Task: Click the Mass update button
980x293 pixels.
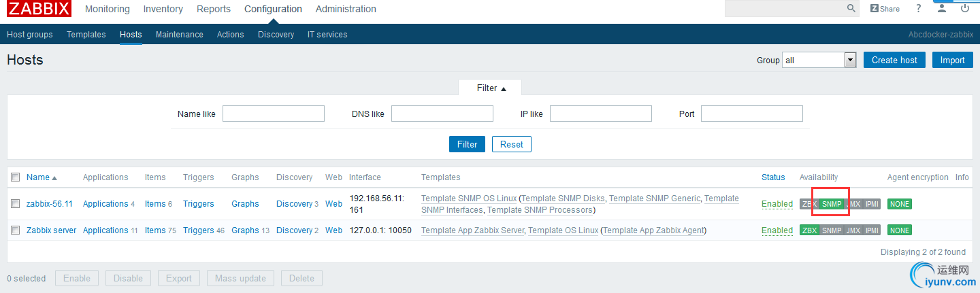Action: (x=240, y=278)
